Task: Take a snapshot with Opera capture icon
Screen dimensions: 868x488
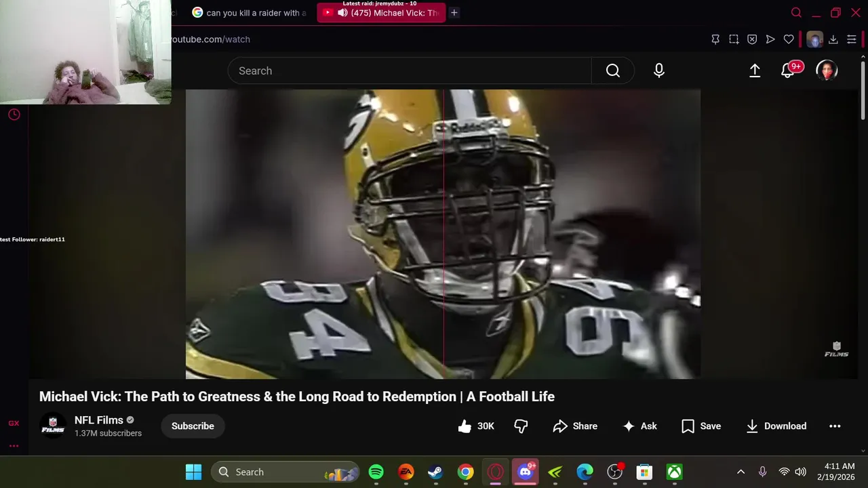Action: pos(734,39)
